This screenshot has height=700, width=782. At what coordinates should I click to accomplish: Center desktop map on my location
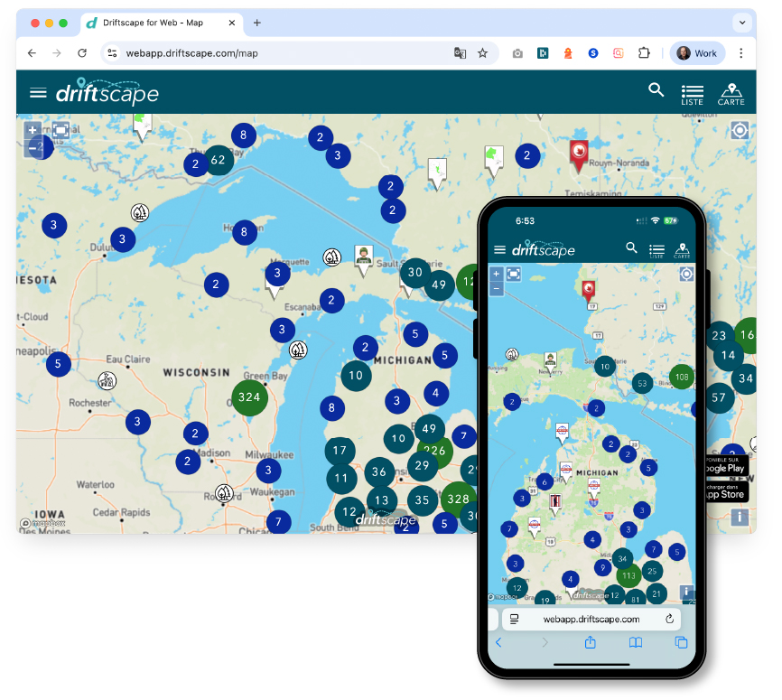[x=740, y=131]
